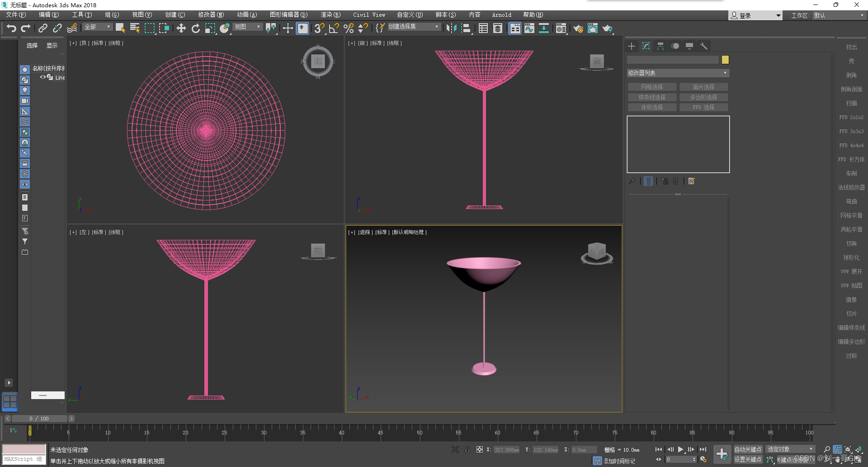This screenshot has height=467, width=868.
Task: Open the 文件(F) menu
Action: click(16, 15)
